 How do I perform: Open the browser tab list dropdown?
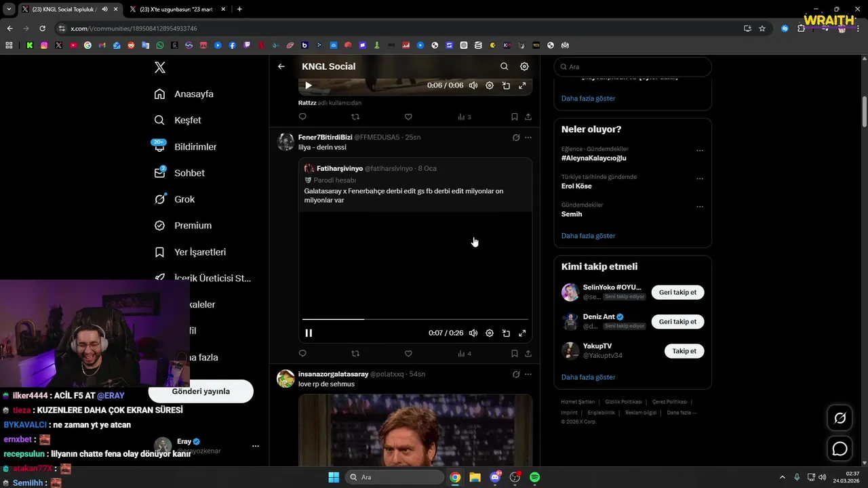point(9,9)
